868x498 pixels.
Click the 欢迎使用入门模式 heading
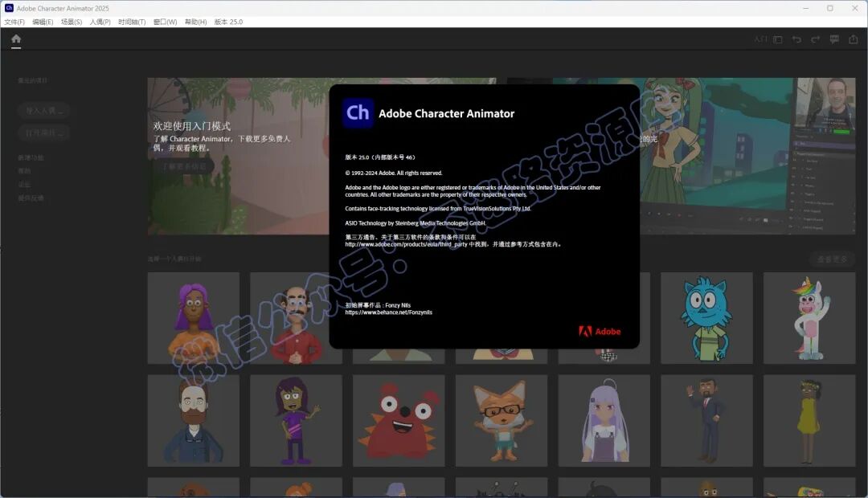(x=192, y=126)
